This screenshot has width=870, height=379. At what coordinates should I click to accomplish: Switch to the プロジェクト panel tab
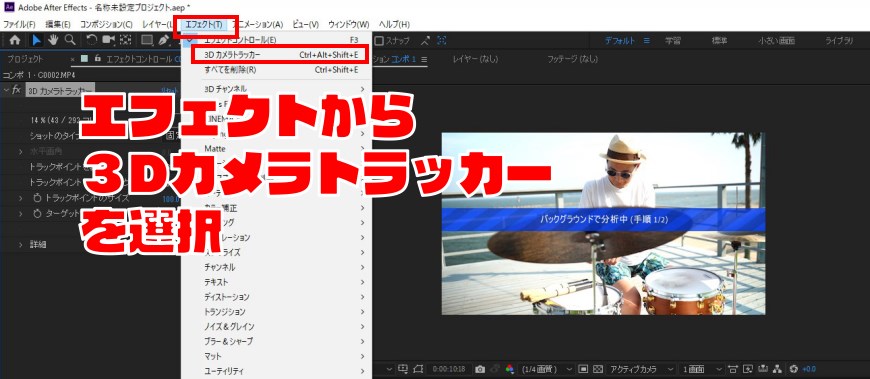[x=26, y=59]
